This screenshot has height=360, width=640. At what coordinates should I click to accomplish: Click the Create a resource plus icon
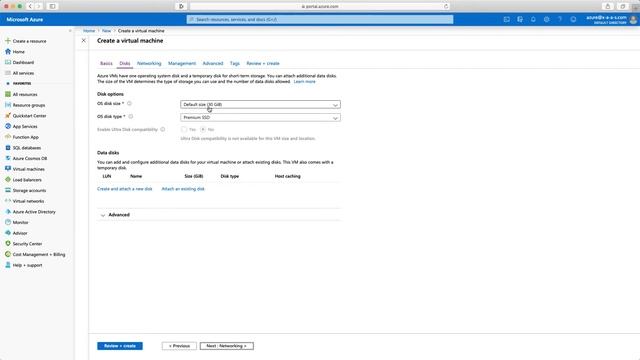8,41
